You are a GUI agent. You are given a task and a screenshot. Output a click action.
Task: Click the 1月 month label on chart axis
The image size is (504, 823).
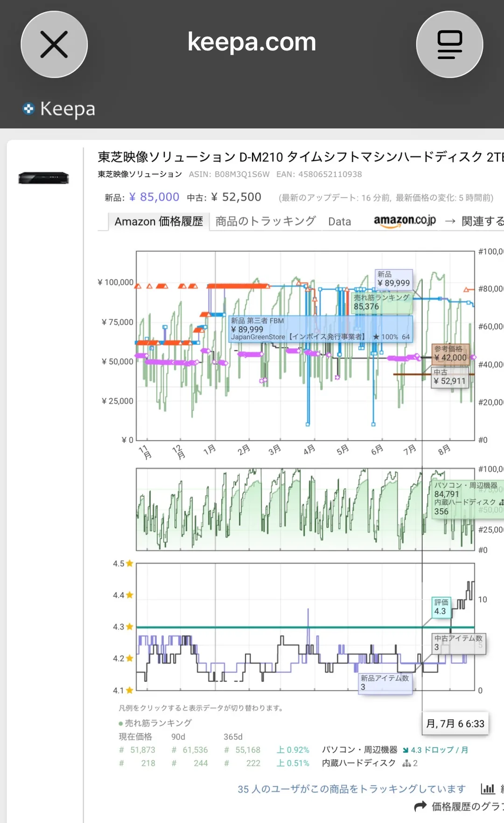[x=209, y=450]
